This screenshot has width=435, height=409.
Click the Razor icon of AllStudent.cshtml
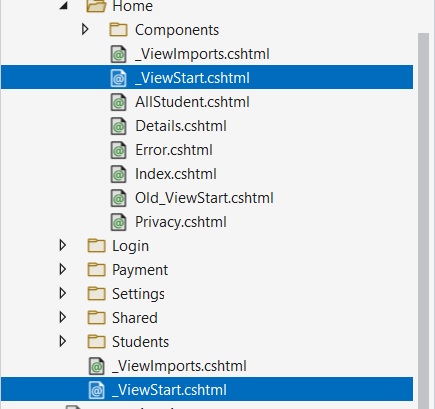[x=118, y=102]
